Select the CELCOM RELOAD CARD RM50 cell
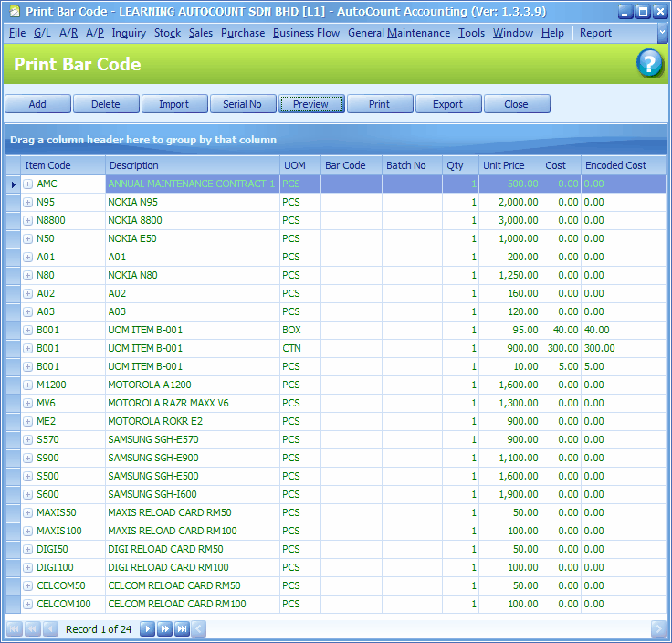The image size is (672, 643). coord(193,586)
